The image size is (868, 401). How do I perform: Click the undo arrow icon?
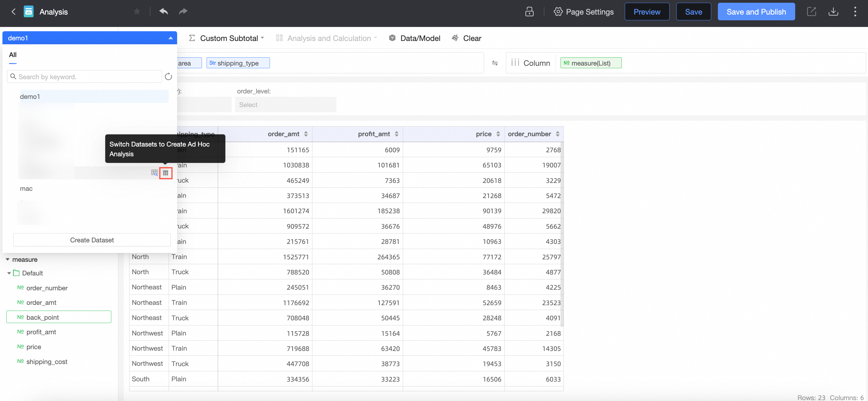163,12
